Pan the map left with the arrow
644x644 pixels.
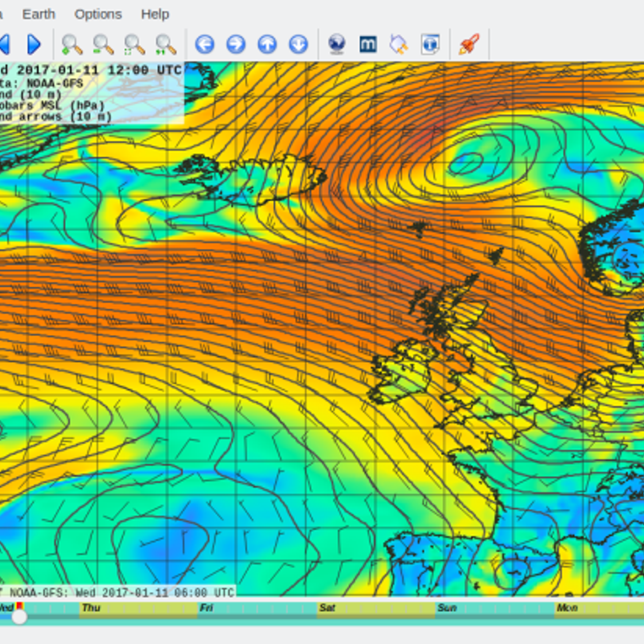204,45
